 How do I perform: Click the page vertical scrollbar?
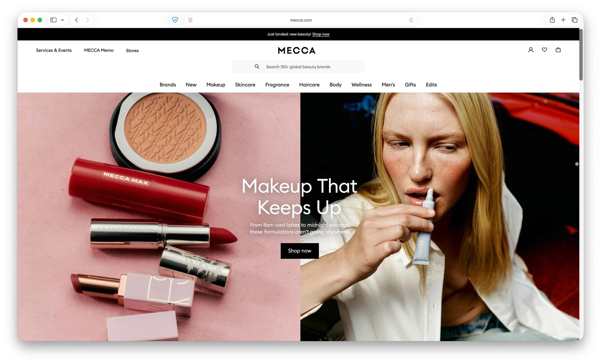581,55
